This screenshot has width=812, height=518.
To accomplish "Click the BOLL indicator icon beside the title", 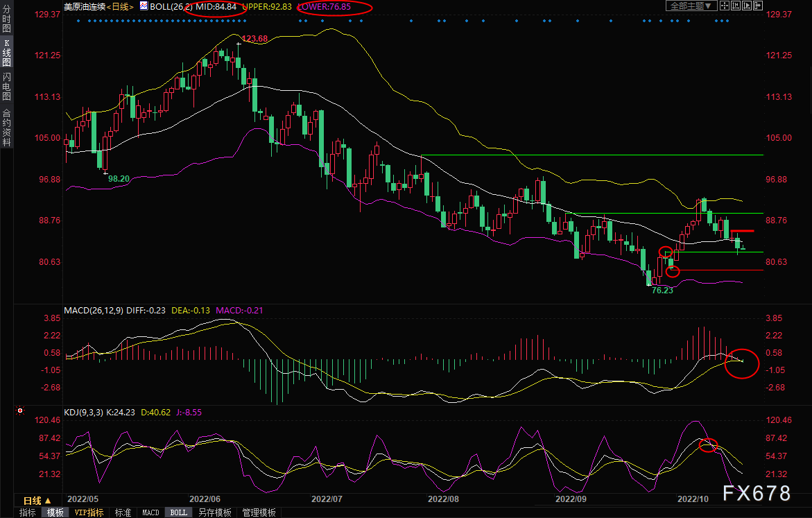I will tap(144, 6).
